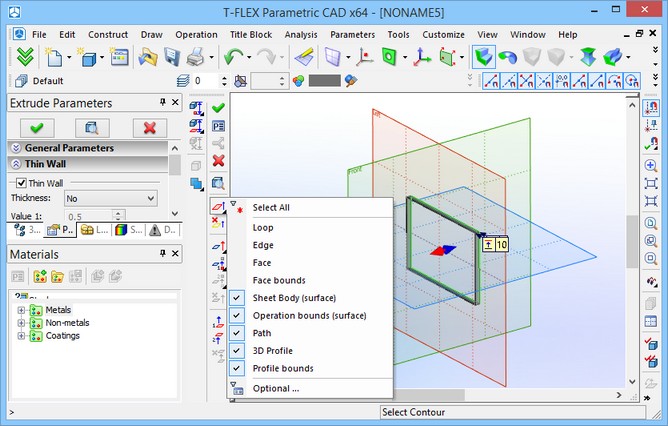The image size is (668, 426).
Task: Click the printer icon
Action: click(196, 57)
